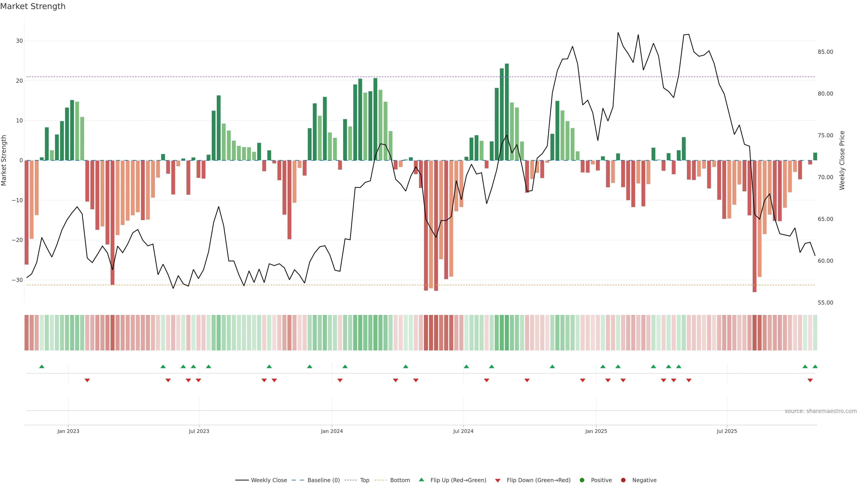Click the green Flip Up triangle in legend

[x=421, y=480]
